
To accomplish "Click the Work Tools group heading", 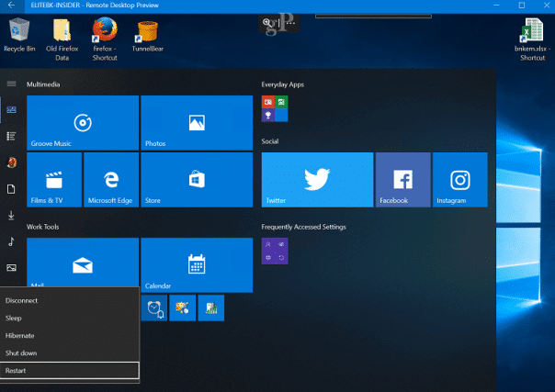I will pos(43,227).
